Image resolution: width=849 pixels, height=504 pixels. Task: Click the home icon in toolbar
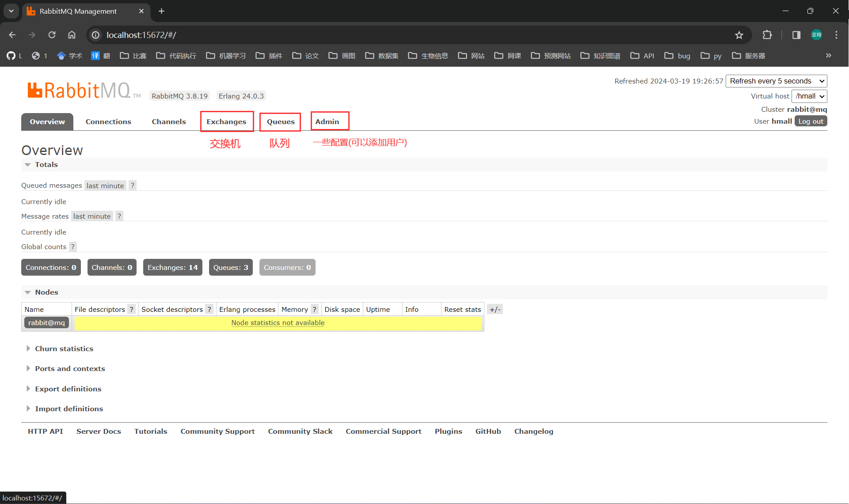(72, 35)
